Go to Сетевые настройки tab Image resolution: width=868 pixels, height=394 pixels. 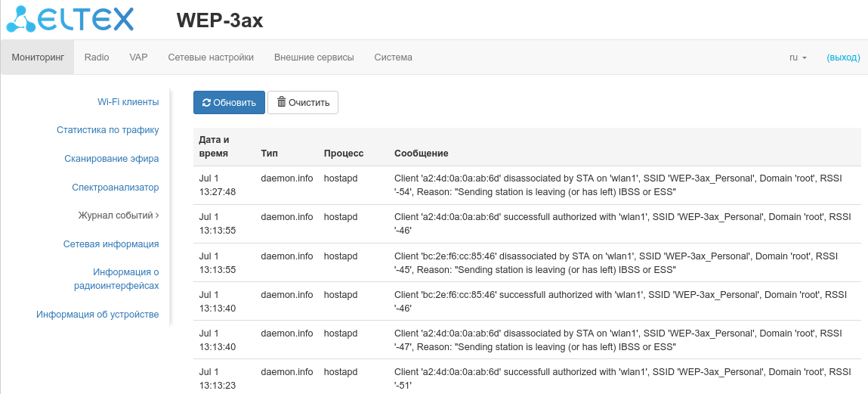[211, 57]
